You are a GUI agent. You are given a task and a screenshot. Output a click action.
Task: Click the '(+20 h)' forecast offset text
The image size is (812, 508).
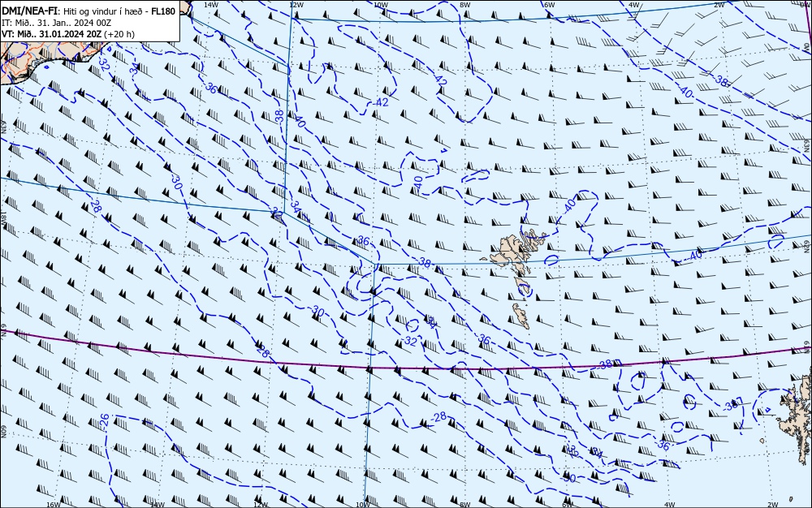pos(119,34)
